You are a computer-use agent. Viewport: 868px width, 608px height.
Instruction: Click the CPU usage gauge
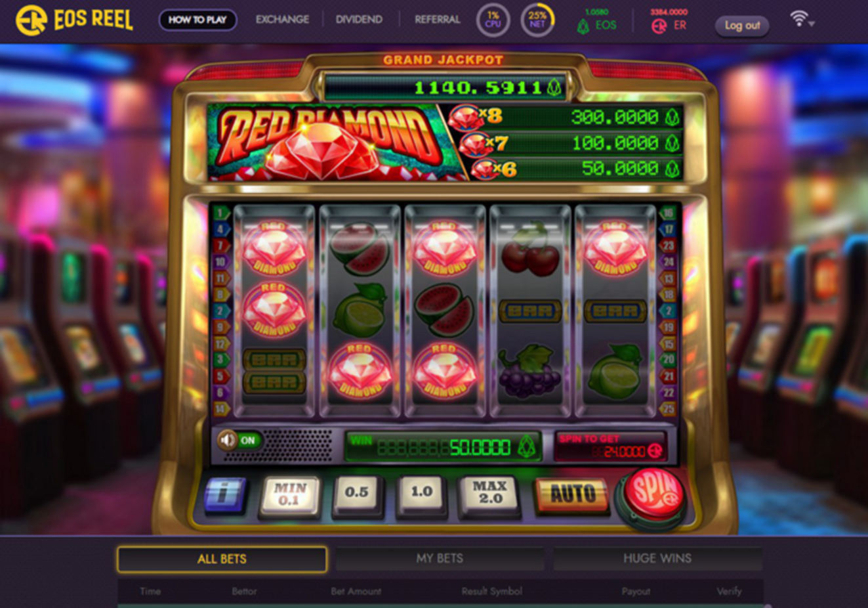coord(493,20)
